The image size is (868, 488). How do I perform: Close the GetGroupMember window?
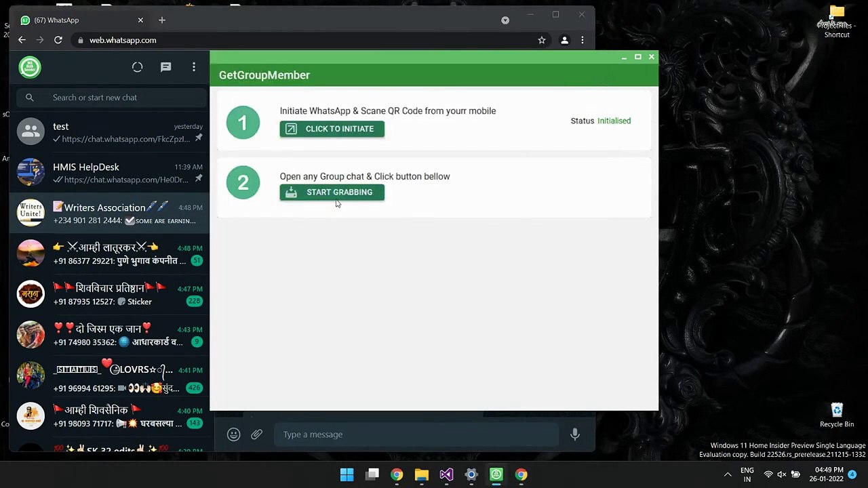(x=652, y=57)
